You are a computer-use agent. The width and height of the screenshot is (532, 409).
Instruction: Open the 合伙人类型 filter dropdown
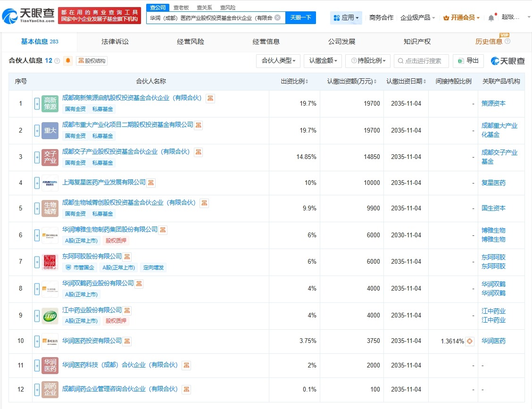point(278,61)
